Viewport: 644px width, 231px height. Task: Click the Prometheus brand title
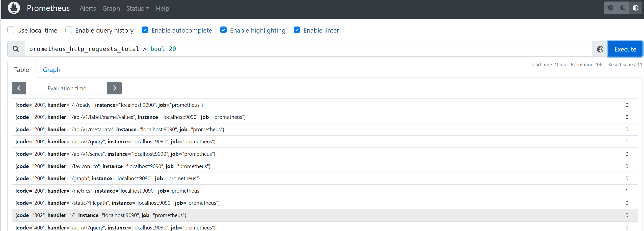point(48,8)
